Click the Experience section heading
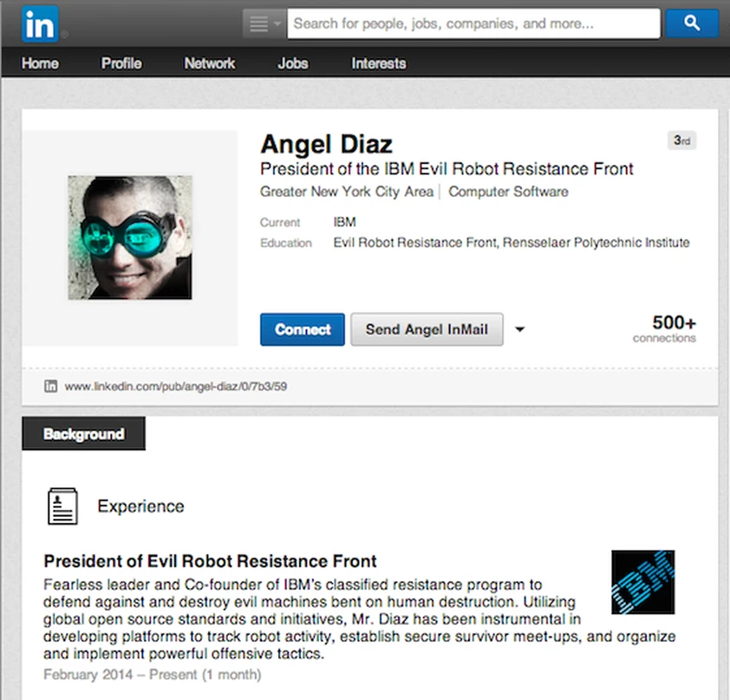 click(140, 507)
